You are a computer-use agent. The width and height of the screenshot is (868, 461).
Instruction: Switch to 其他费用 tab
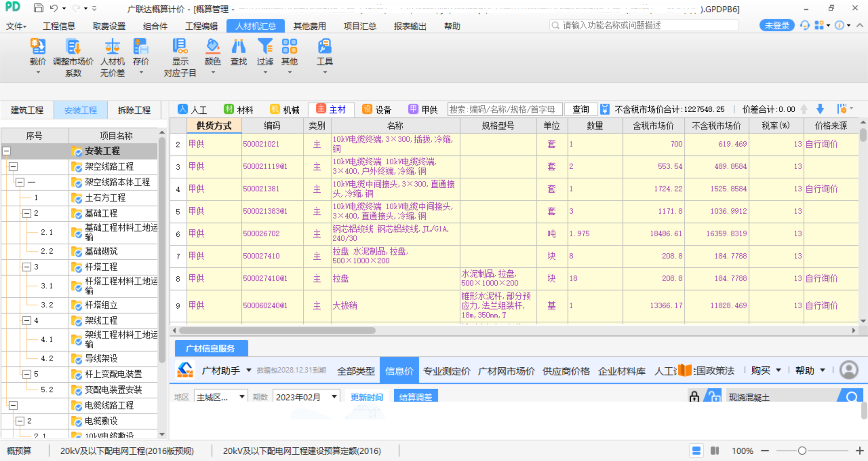coord(310,26)
